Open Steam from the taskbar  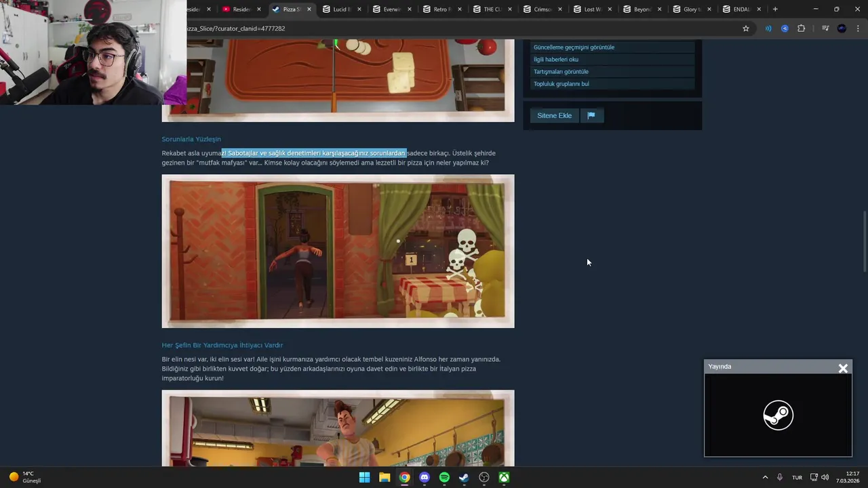(464, 477)
